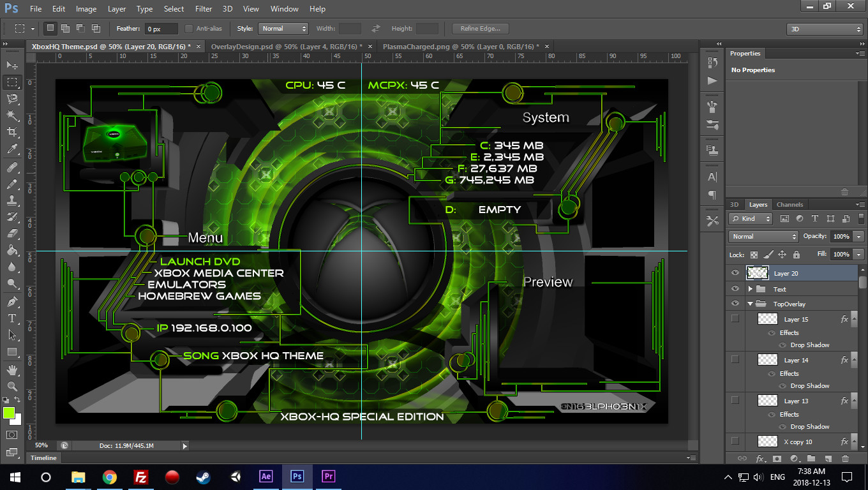Select the History Brush tool
This screenshot has width=868, height=490.
click(x=12, y=217)
